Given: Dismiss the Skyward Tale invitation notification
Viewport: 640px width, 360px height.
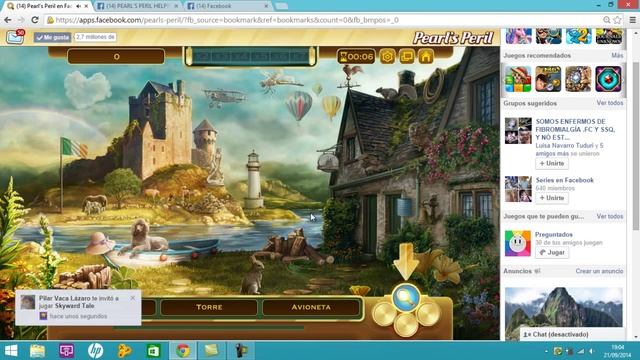Looking at the screenshot, I should click(133, 298).
